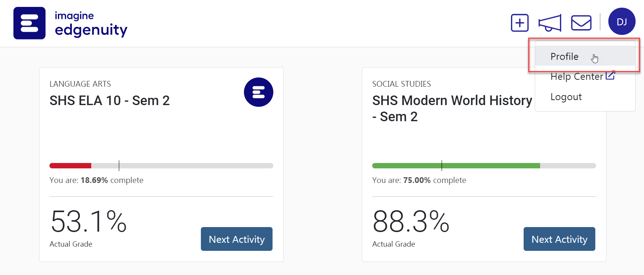Screen dimensions: 644x275
Task: Open the SHS ELA 10 - Sem 2 title
Action: 110,100
